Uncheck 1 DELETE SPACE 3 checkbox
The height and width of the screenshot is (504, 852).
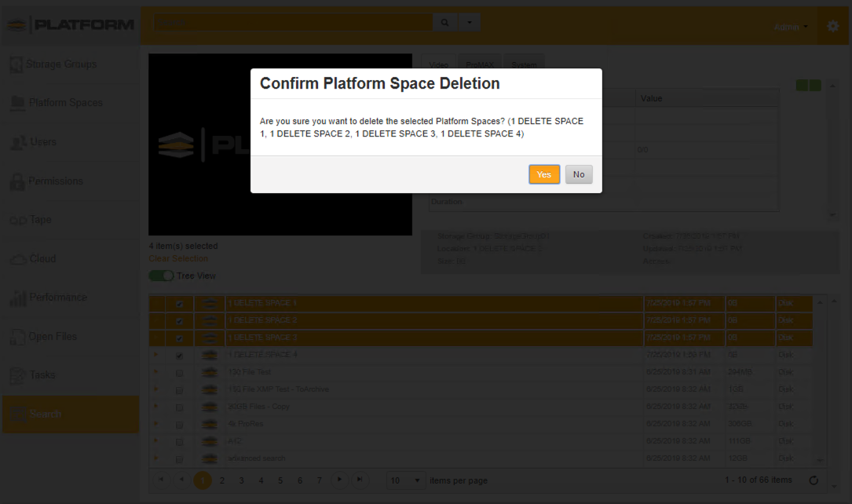point(179,339)
